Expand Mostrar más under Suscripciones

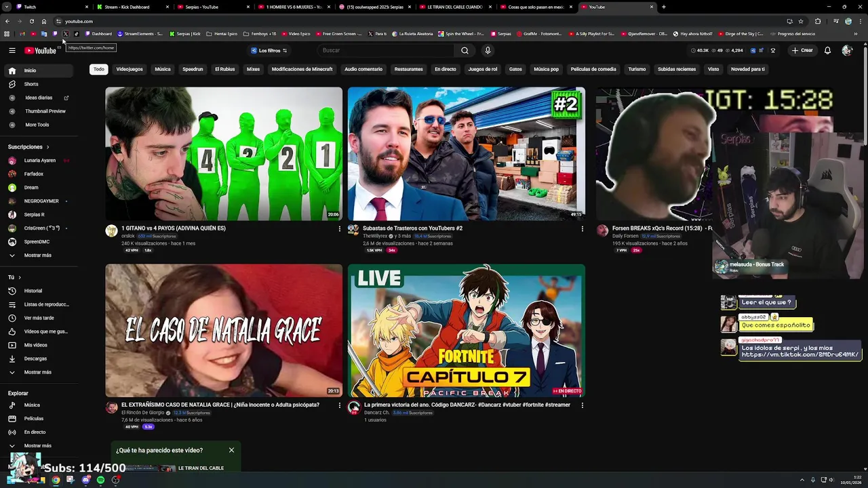tap(38, 256)
